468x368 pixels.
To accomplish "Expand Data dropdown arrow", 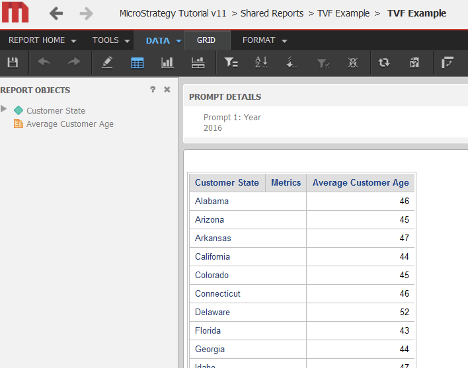I will point(178,41).
